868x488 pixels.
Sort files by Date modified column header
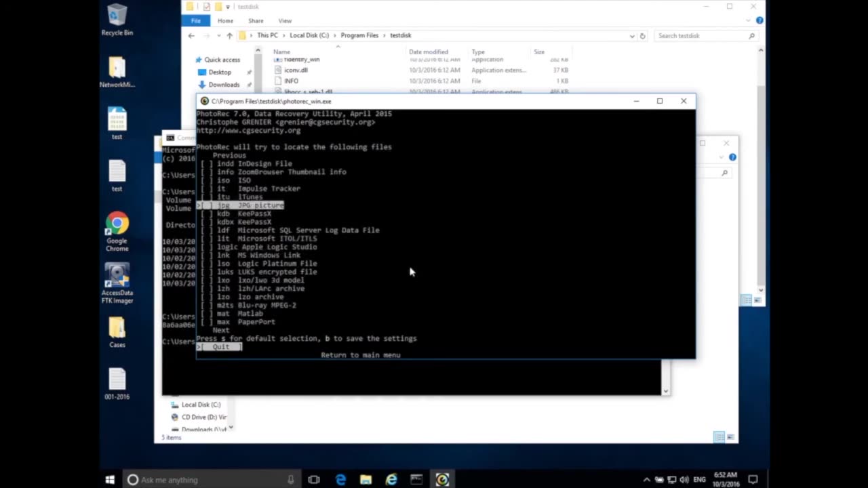pos(429,52)
